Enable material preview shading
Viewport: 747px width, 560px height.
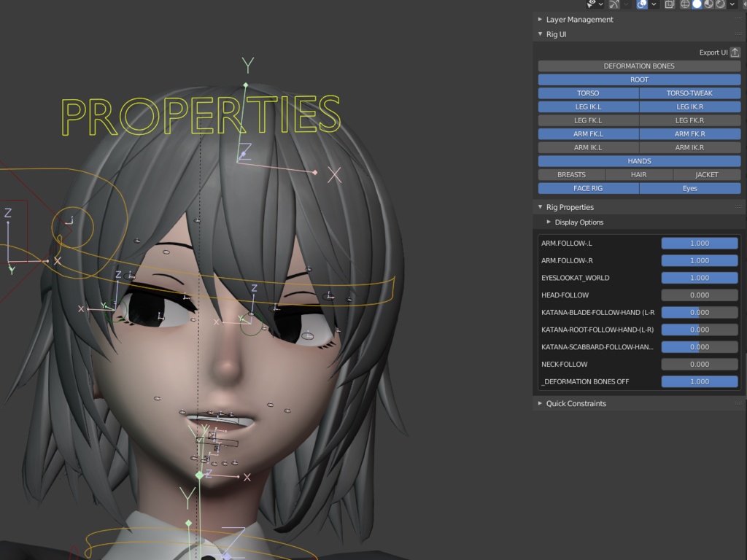tap(708, 4)
